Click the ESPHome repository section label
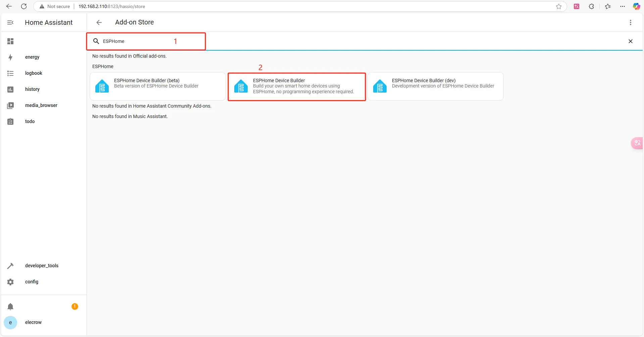This screenshot has height=337, width=644. (x=103, y=66)
